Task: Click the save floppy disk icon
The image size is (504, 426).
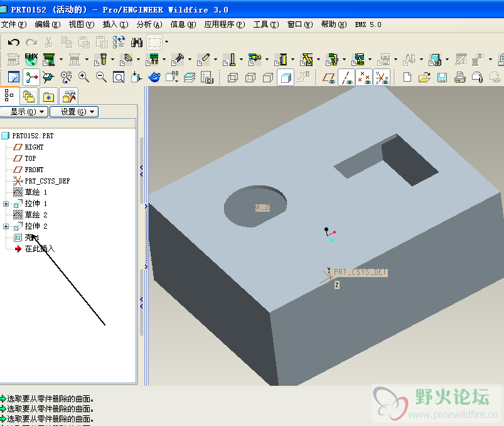Action: pyautogui.click(x=442, y=77)
